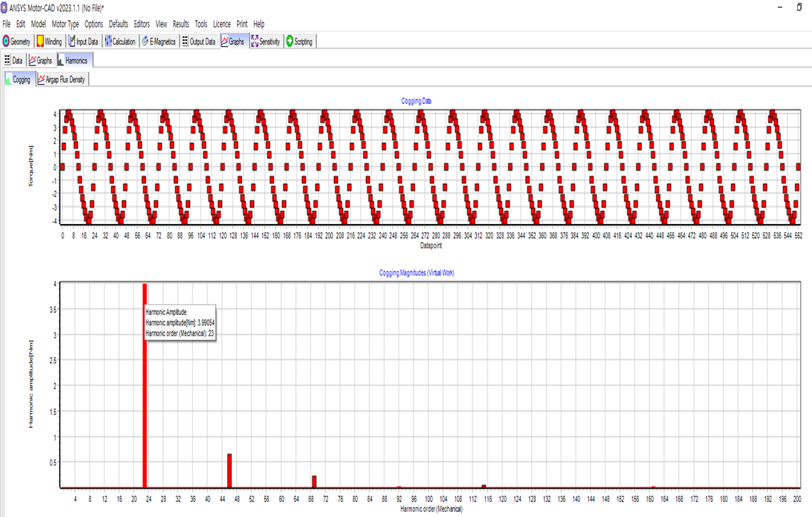Click the yellow Winding tab icon

(41, 42)
